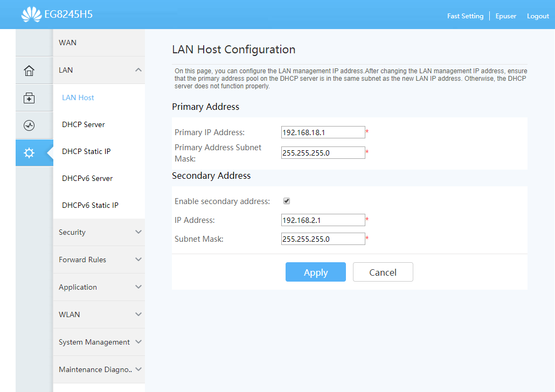This screenshot has height=392, width=555.
Task: Click the status monitor pulse icon
Action: (29, 125)
